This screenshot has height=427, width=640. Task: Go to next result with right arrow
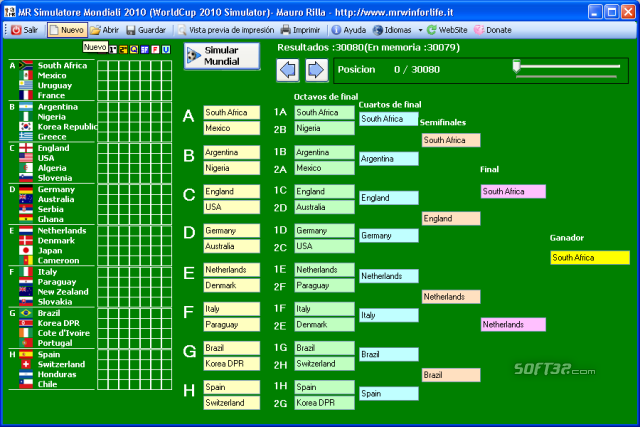316,70
